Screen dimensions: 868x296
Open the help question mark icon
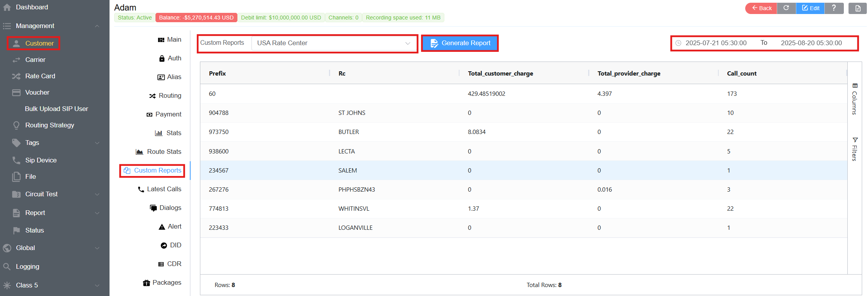point(834,8)
